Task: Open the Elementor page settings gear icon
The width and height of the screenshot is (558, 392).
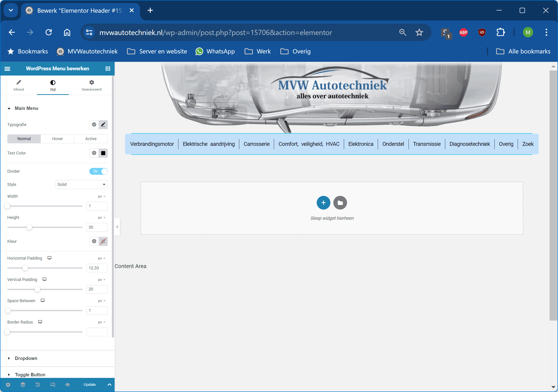Action: [x=8, y=384]
